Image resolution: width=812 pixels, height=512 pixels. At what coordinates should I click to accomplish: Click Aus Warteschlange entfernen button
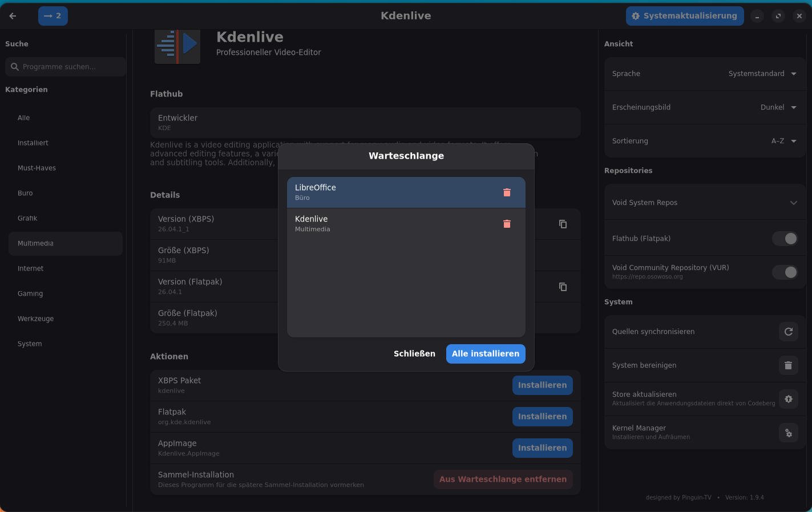[503, 479]
